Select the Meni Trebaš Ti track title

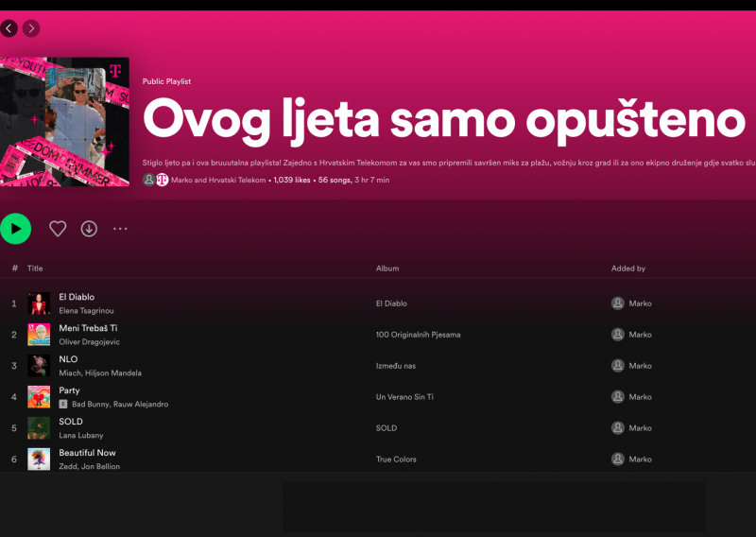[88, 328]
